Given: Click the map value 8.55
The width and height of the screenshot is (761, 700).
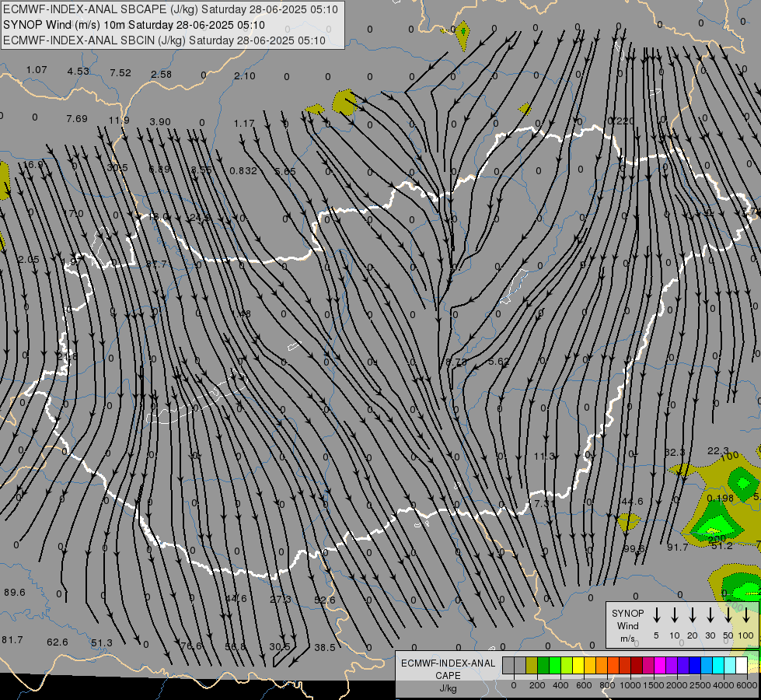Looking at the screenshot, I should [201, 170].
